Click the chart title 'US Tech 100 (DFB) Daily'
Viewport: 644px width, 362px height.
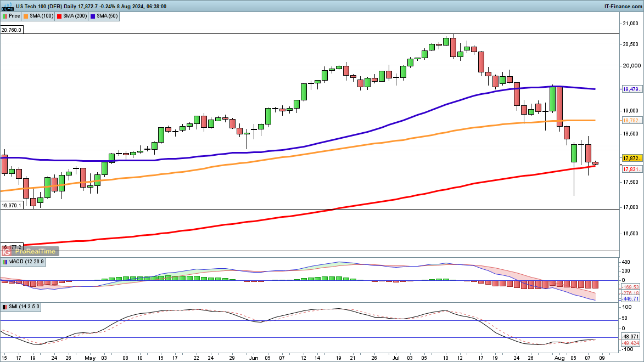(46, 6)
